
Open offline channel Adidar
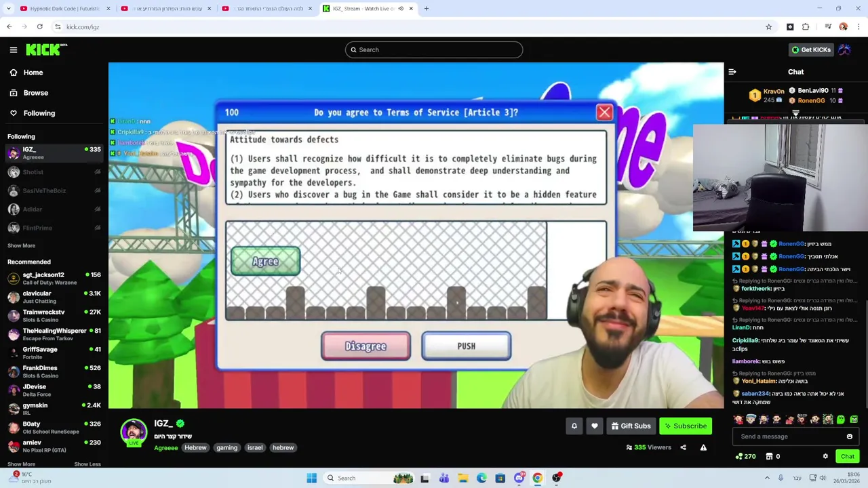[54, 209]
